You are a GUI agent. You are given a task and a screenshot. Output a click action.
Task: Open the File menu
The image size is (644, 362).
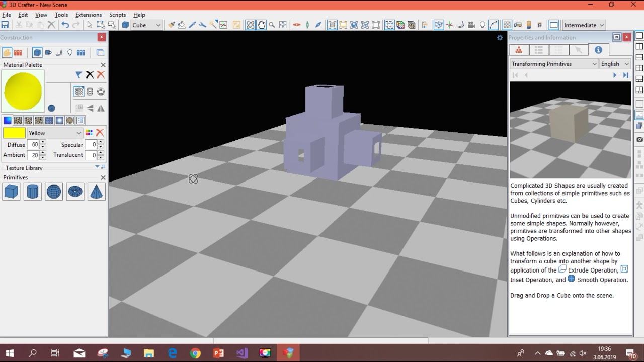tap(7, 15)
